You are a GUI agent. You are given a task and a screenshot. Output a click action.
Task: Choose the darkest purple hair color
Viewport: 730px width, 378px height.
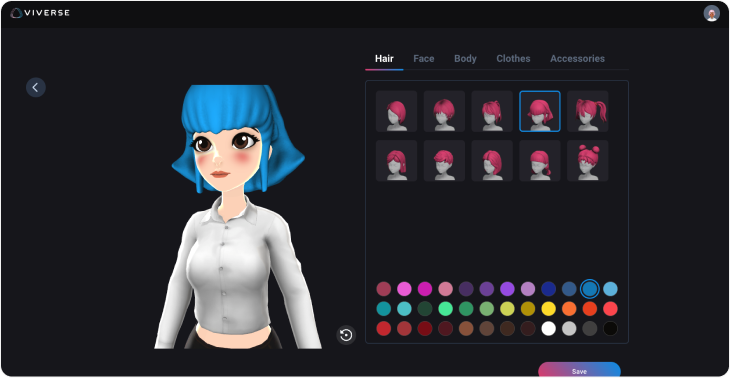466,289
